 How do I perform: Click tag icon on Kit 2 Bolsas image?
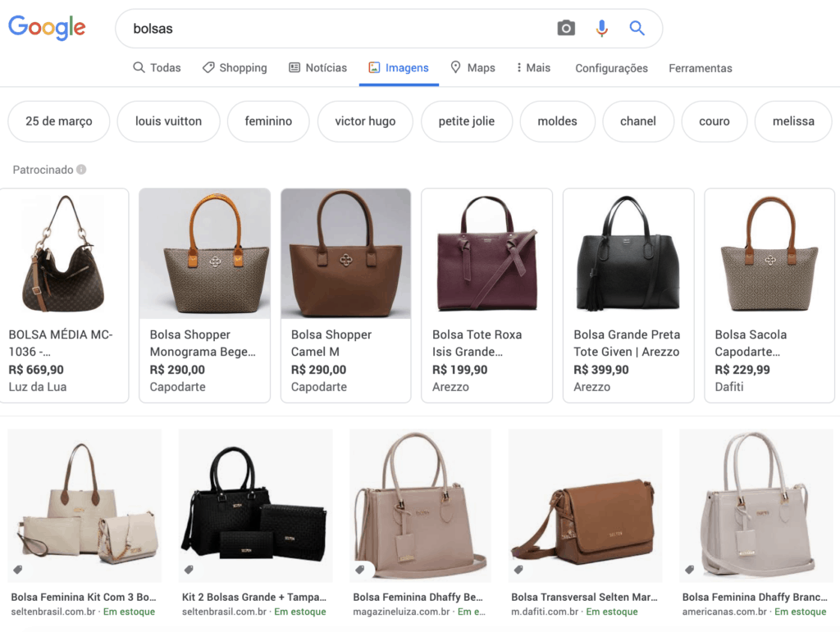pos(189,570)
